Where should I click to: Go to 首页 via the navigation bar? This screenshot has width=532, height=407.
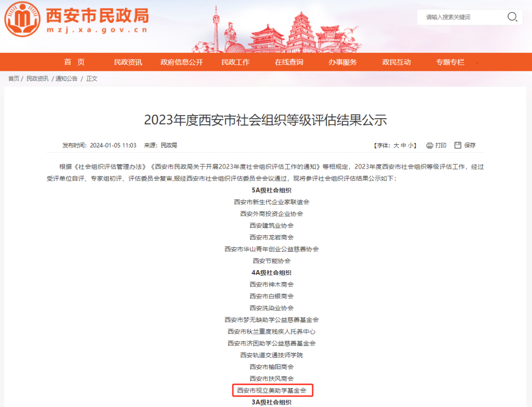point(74,62)
